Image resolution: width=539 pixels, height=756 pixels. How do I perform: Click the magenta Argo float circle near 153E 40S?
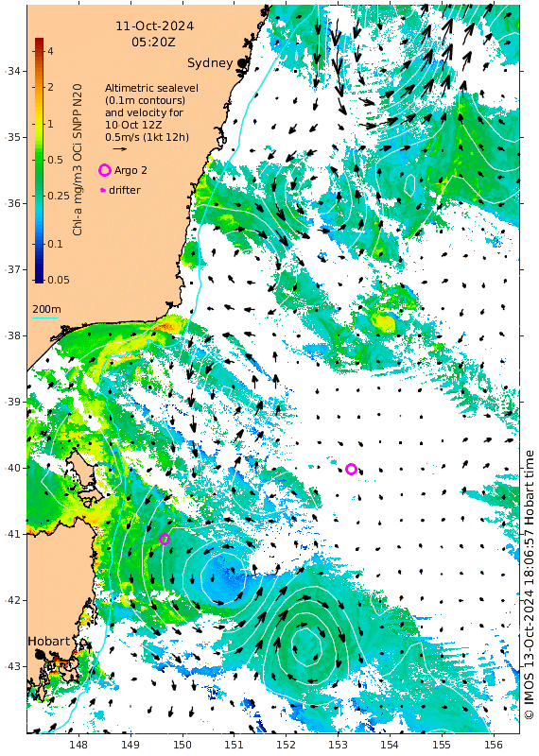tap(351, 469)
